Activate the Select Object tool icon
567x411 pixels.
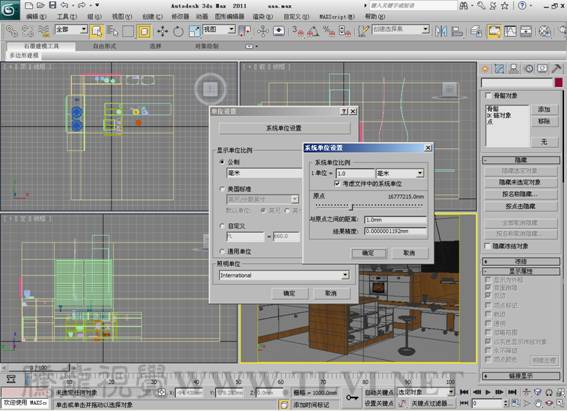click(x=97, y=31)
